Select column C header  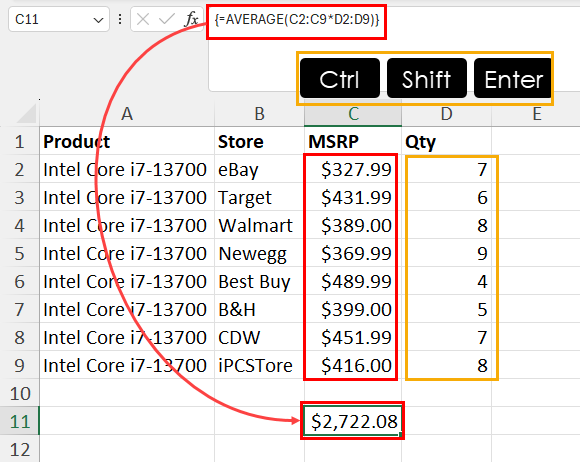[x=353, y=114]
